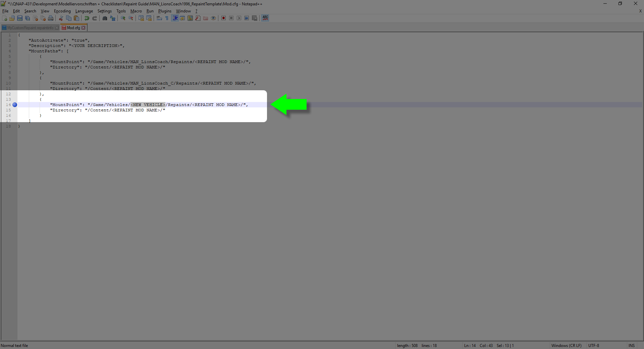
Task: Copy selection using toolbar Copy icon
Action: point(69,18)
